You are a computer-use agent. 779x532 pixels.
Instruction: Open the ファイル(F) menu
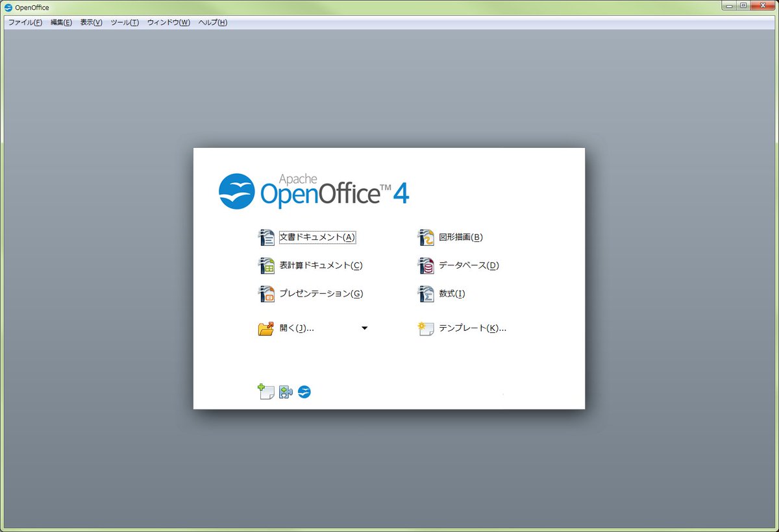tap(25, 23)
